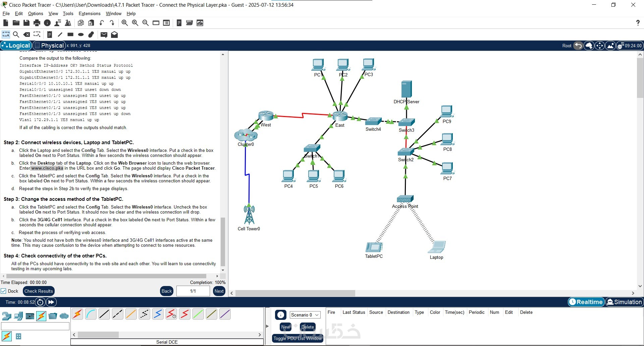This screenshot has height=346, width=644.
Task: Open the File menu
Action: 6,13
